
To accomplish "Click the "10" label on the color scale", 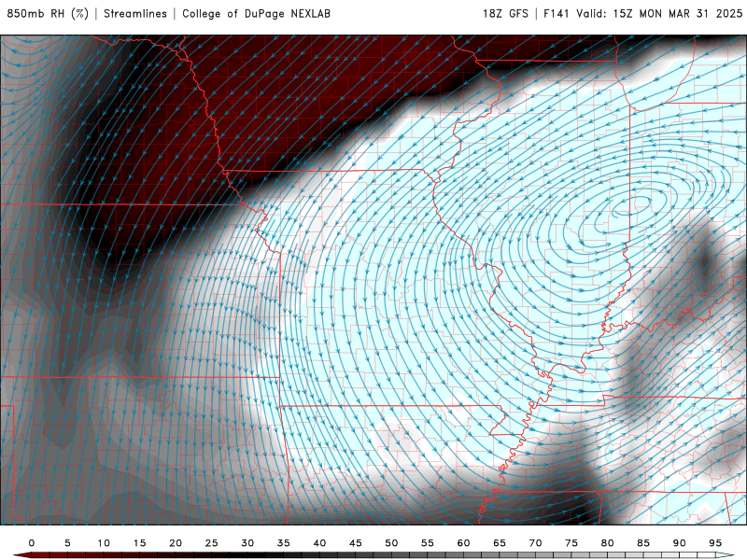I will click(x=104, y=543).
